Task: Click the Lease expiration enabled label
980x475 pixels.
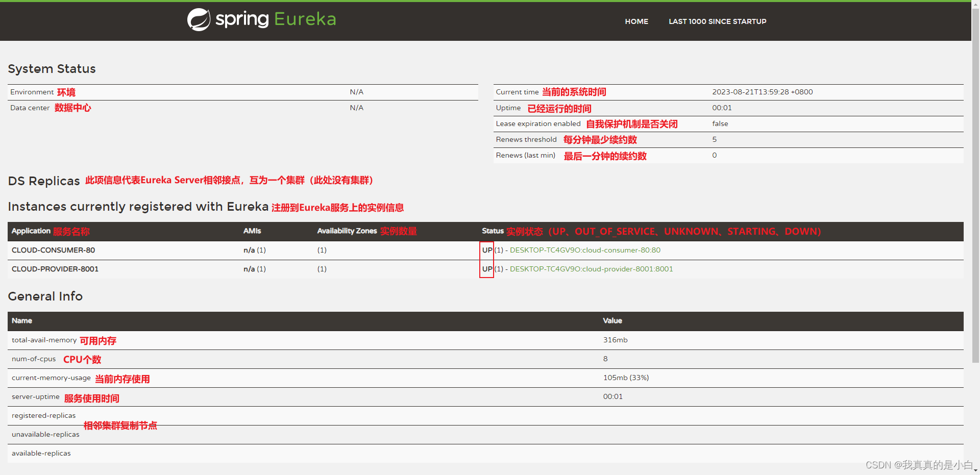Action: (x=538, y=123)
